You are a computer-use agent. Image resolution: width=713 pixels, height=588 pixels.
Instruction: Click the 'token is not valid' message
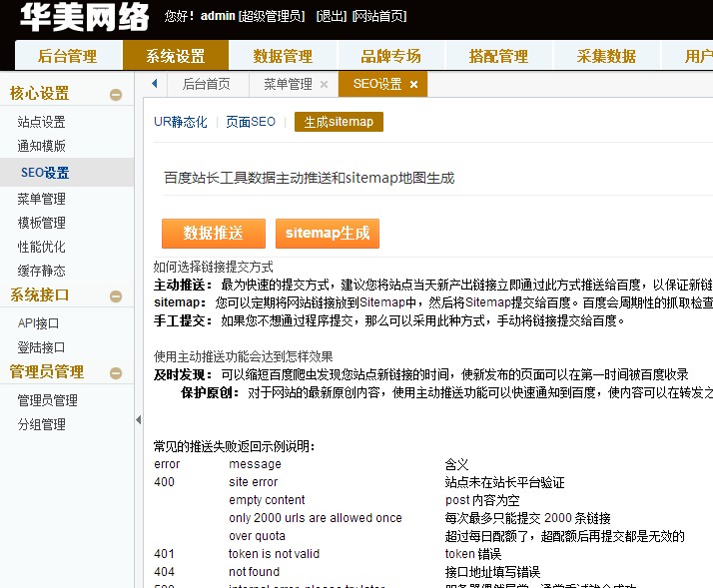275,554
